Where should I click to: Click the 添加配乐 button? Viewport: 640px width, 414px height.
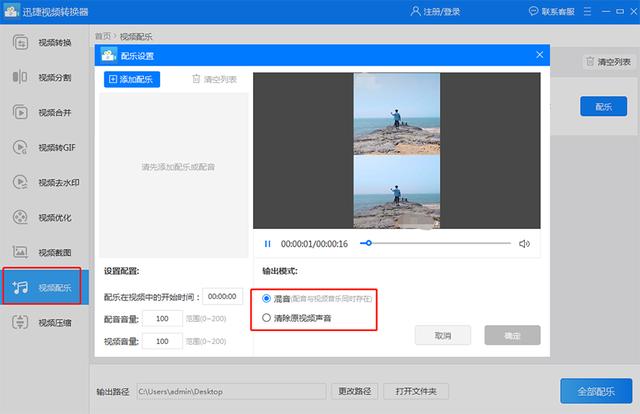click(132, 79)
